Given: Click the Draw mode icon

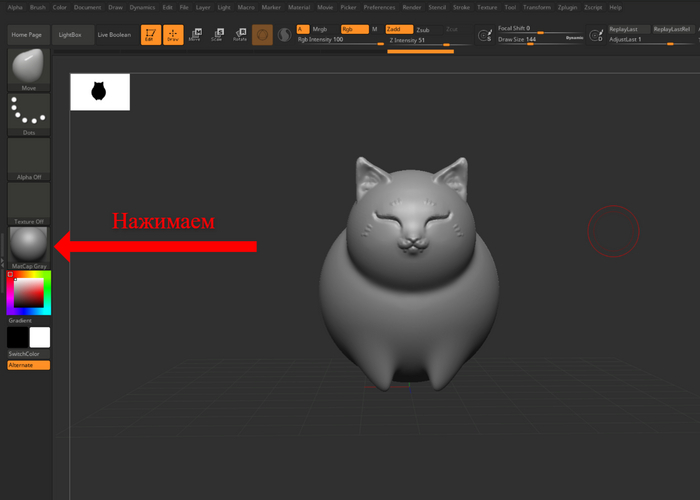Looking at the screenshot, I should [x=173, y=35].
